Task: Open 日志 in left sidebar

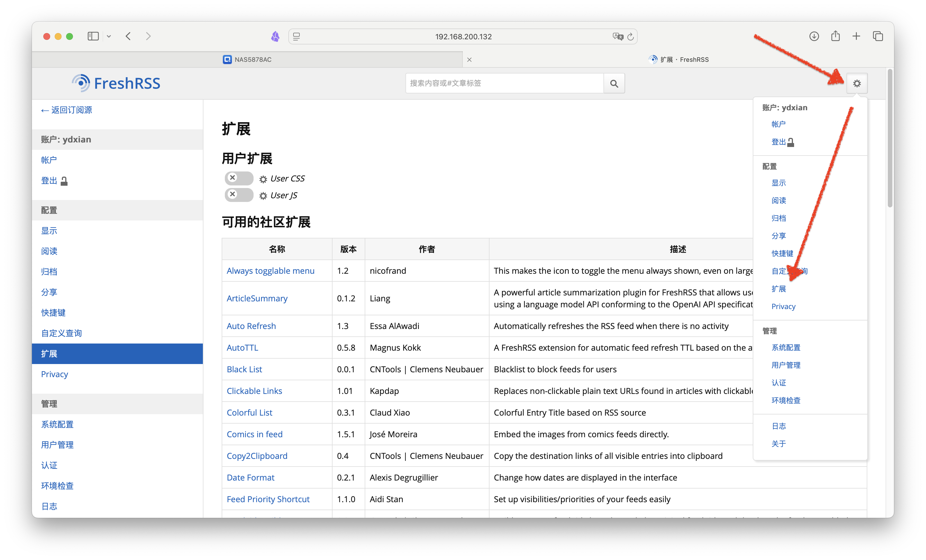Action: [x=49, y=506]
